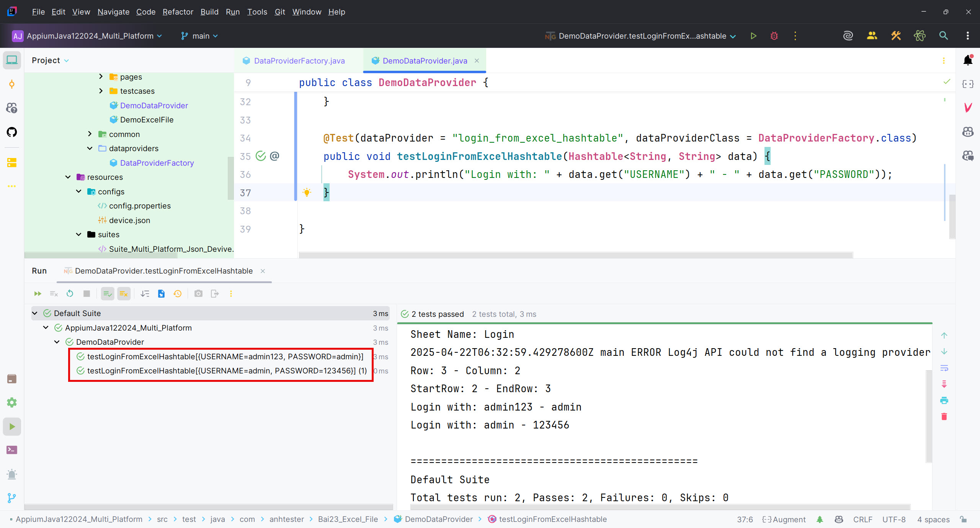Click editor horizontal scrollbar

[576, 255]
